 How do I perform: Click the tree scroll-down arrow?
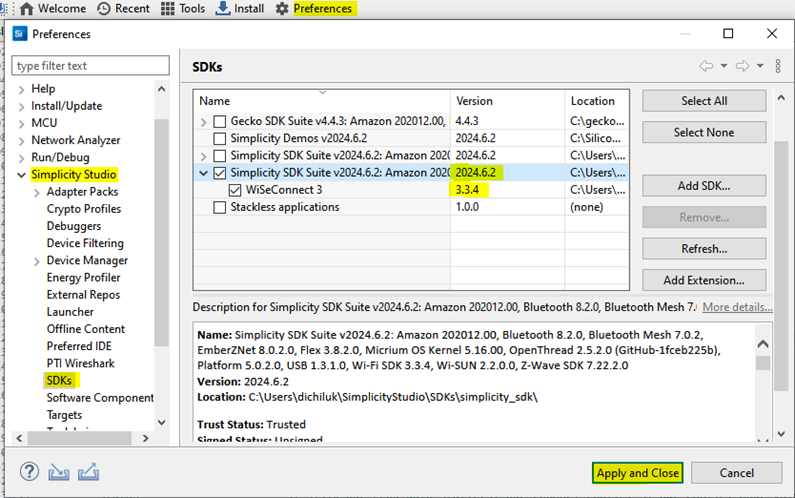point(161,422)
